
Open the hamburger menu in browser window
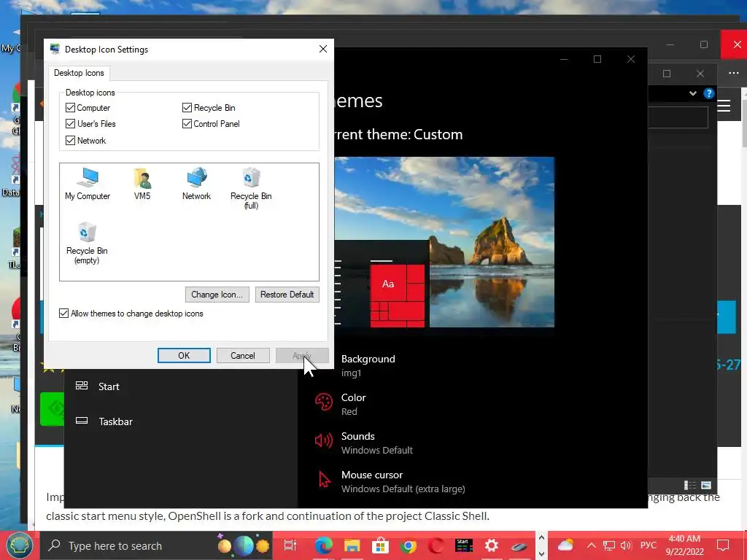click(724, 106)
